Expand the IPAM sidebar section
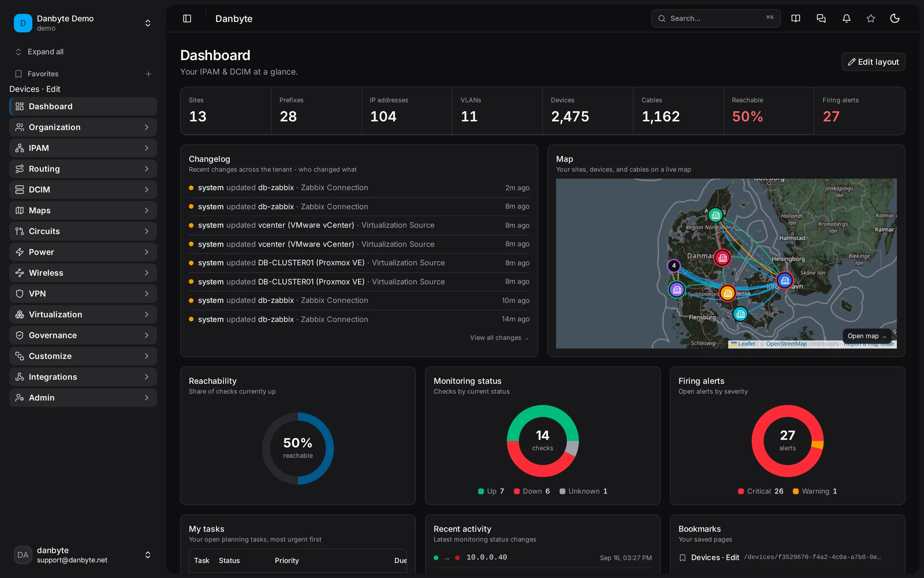 coord(83,148)
